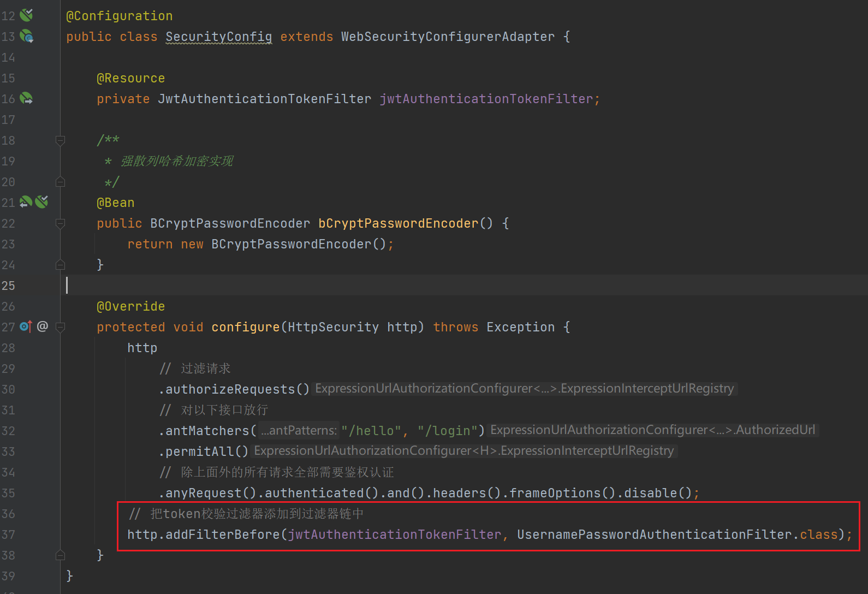Click the fold end marker on line 24
The width and height of the screenshot is (868, 594).
(x=61, y=265)
